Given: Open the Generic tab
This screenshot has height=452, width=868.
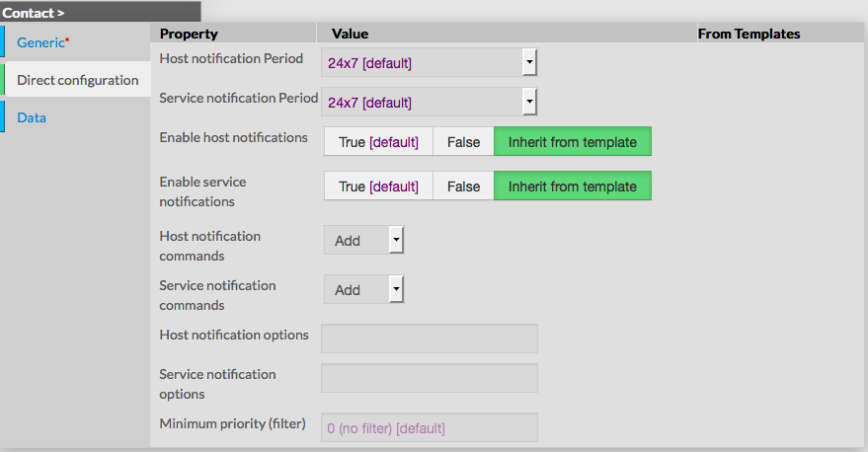Looking at the screenshot, I should coord(43,42).
